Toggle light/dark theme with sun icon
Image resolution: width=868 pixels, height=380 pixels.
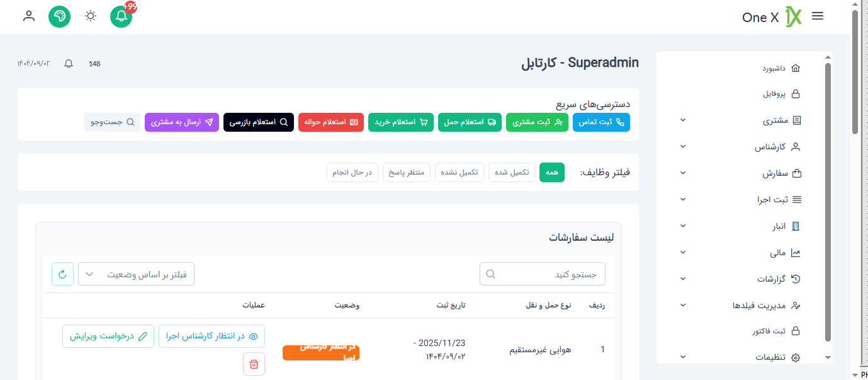pos(90,16)
